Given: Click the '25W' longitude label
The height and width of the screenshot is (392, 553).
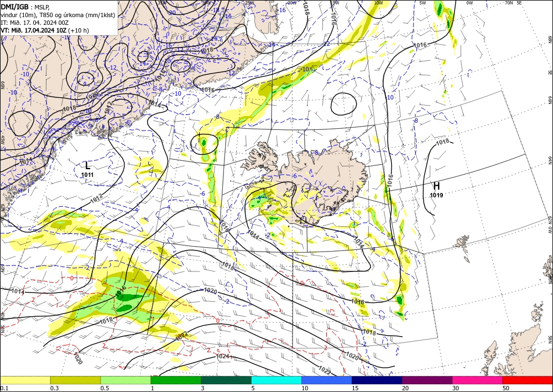Looking at the screenshot, I should [250, 3].
